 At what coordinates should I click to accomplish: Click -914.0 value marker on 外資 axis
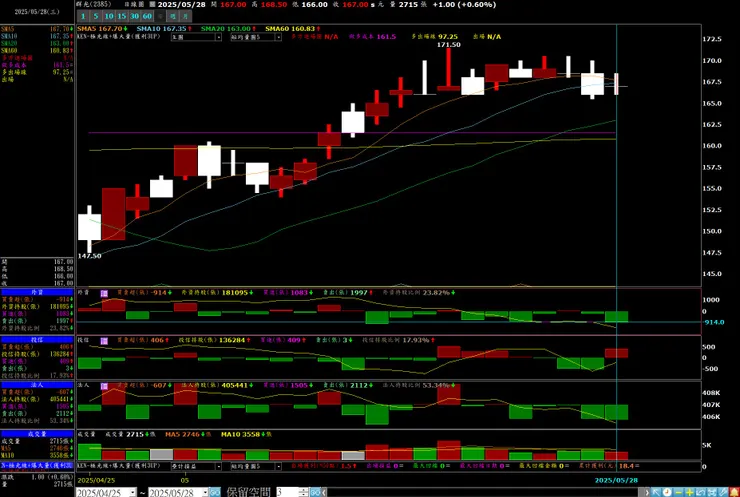(x=714, y=322)
